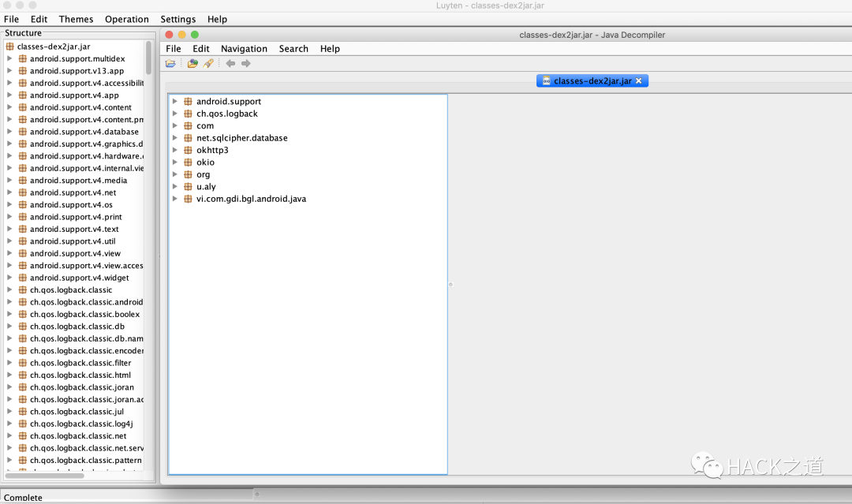The height and width of the screenshot is (504, 852).
Task: Click package icon next to android.support in Java Decompiler
Action: point(188,102)
